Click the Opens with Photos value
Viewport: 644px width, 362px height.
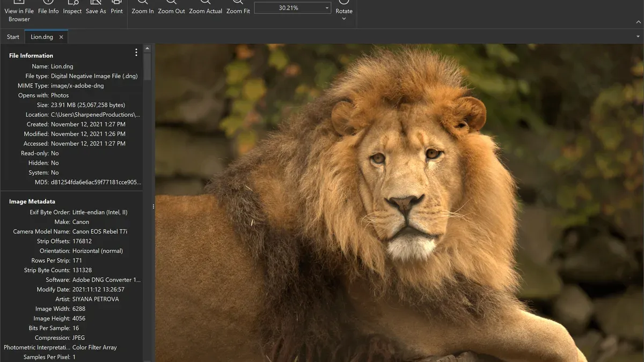60,95
